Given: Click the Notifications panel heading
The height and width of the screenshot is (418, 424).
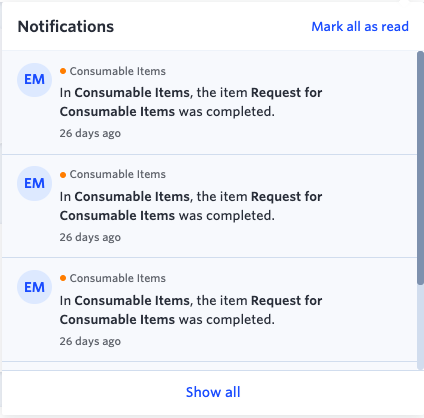Looking at the screenshot, I should click(x=66, y=27).
